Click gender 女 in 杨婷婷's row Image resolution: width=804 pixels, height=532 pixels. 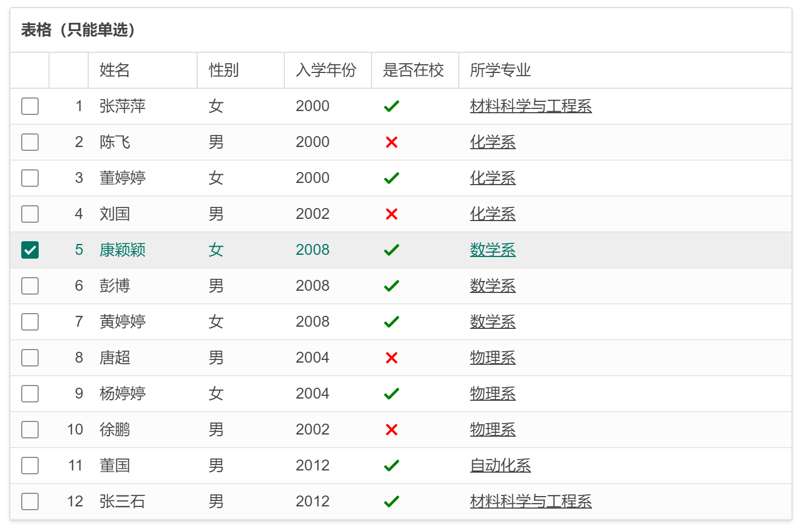[x=216, y=394]
